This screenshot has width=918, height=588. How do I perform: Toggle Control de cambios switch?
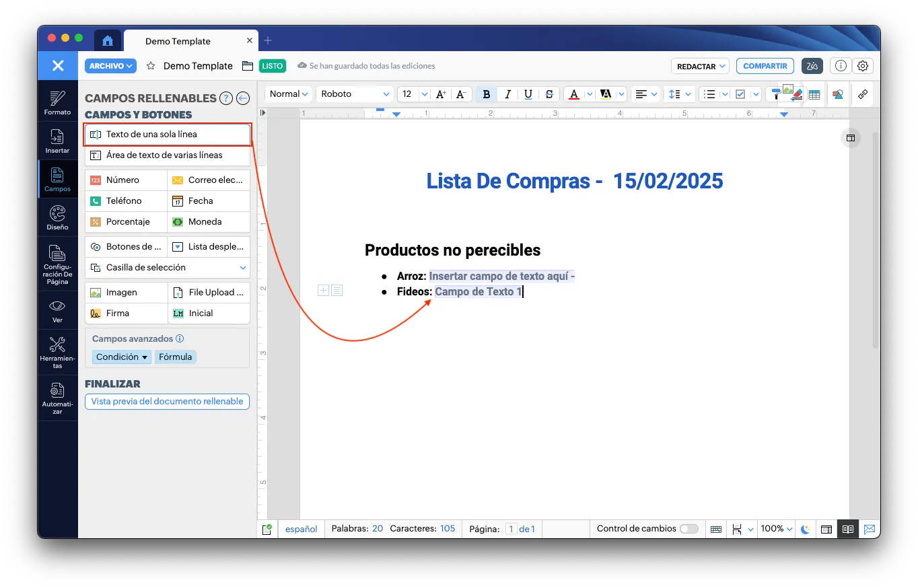[688, 529]
